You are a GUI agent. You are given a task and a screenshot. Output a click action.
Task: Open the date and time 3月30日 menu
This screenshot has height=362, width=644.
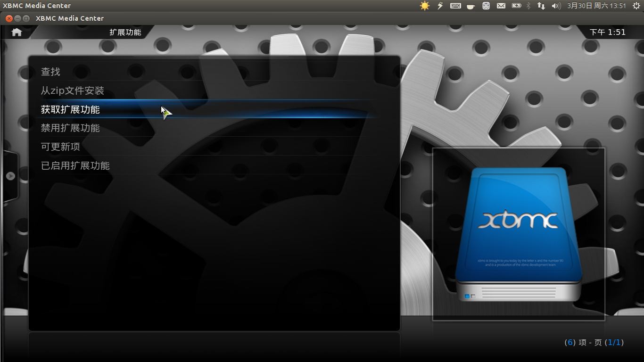[x=596, y=6]
